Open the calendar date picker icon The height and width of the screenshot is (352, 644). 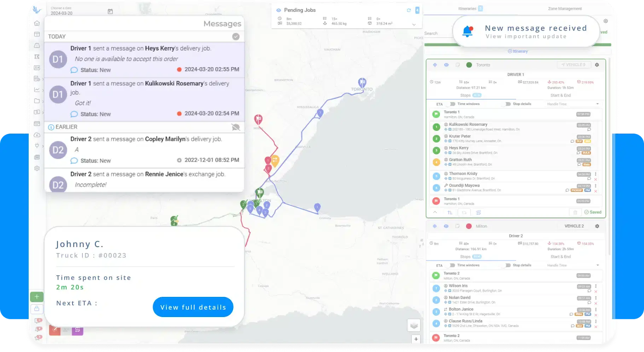coord(110,12)
